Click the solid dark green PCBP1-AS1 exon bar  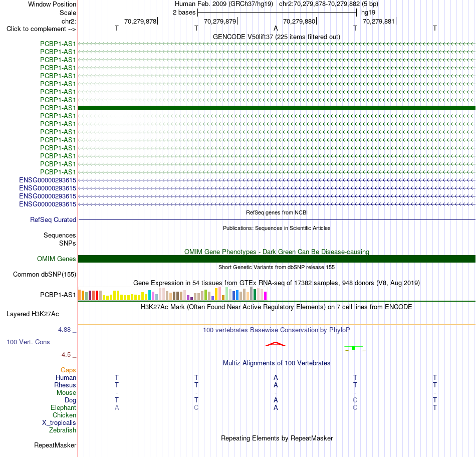click(x=277, y=108)
